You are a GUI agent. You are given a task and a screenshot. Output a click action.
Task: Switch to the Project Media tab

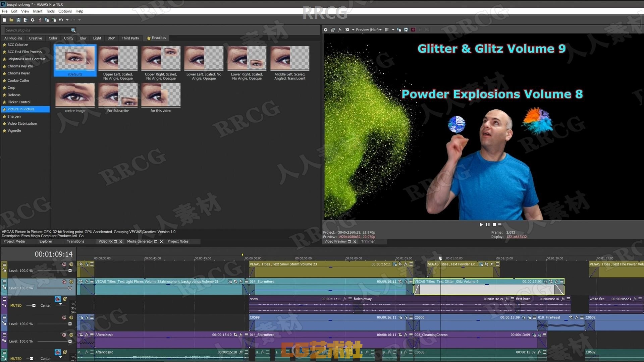14,241
